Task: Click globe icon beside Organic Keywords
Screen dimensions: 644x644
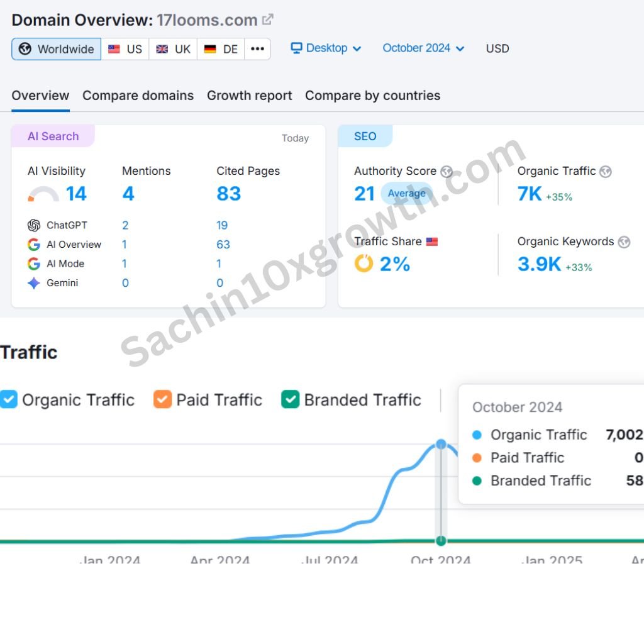Action: coord(624,242)
